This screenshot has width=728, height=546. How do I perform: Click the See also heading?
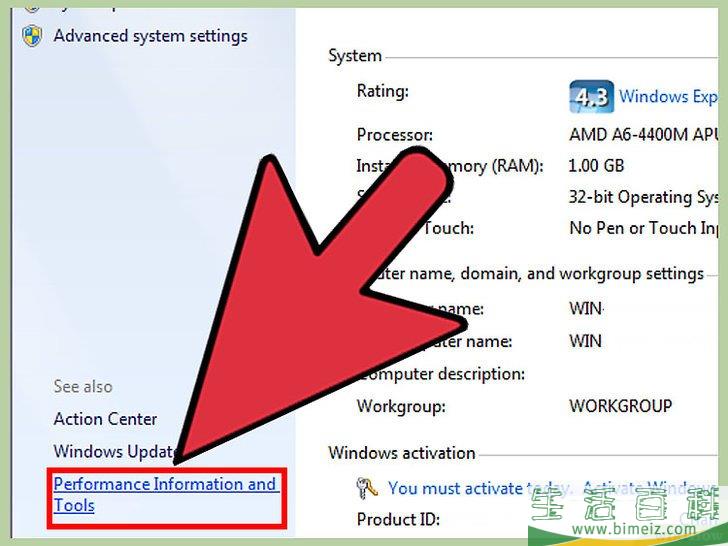click(83, 387)
